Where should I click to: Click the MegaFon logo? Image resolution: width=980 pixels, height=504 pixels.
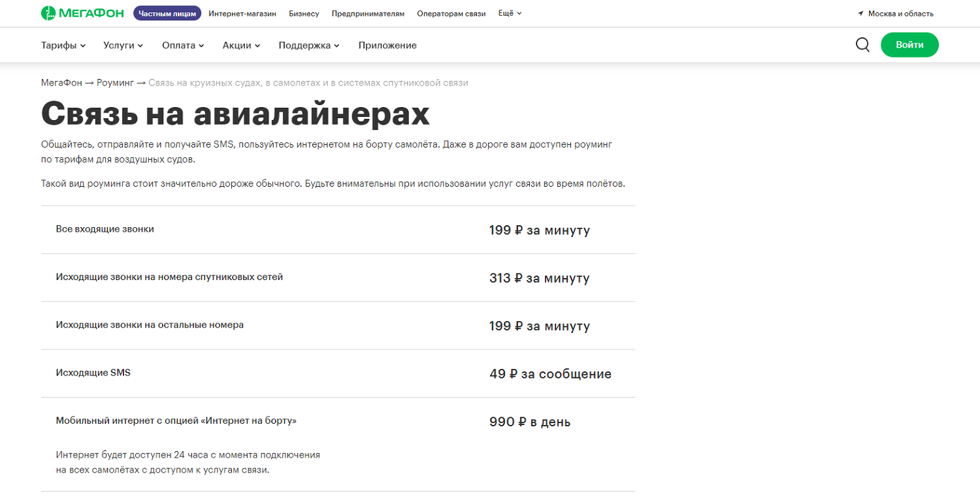coord(84,13)
